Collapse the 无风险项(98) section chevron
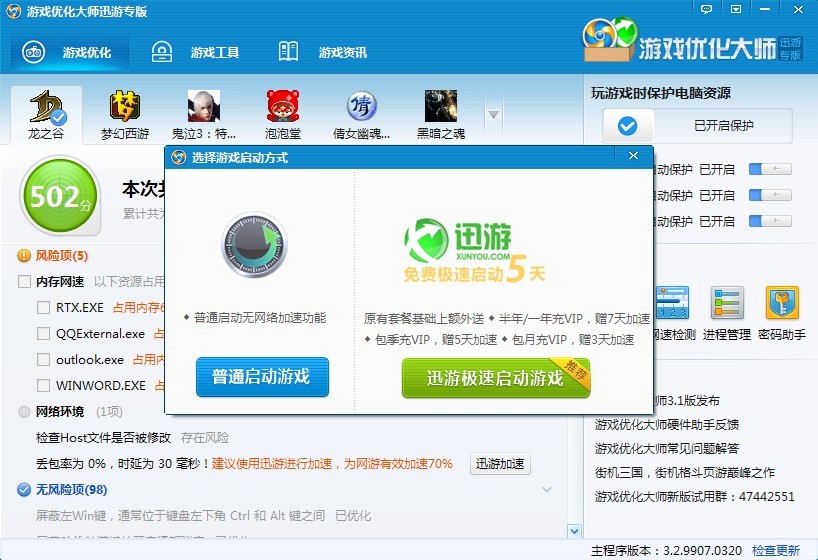The height and width of the screenshot is (560, 818). tap(547, 490)
